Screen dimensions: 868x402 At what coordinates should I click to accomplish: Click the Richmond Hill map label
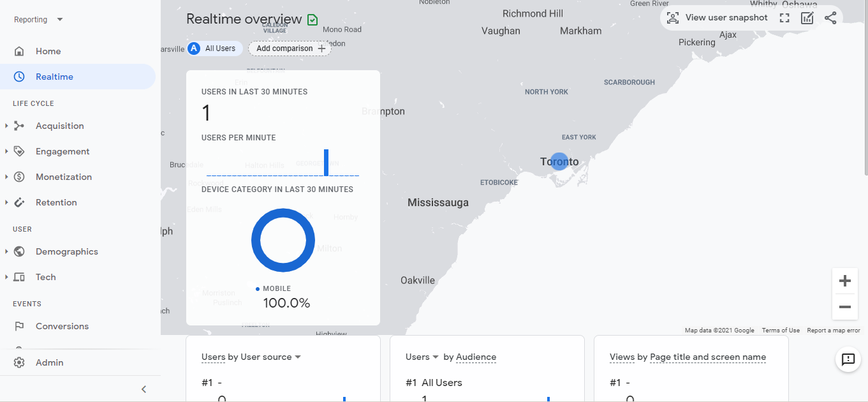(533, 13)
